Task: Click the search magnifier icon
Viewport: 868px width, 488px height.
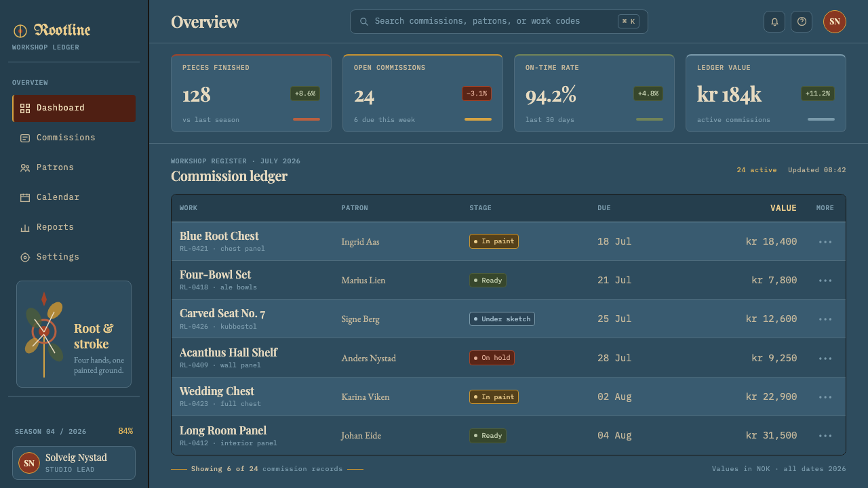Action: tap(364, 22)
